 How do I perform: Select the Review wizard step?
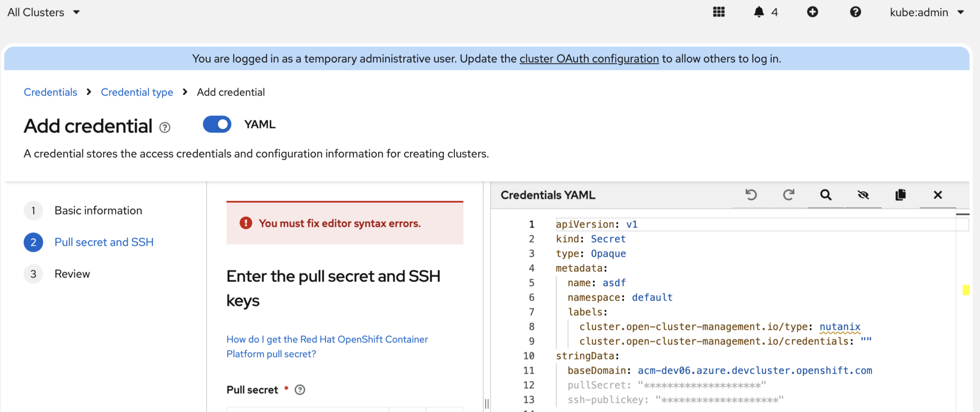(x=72, y=274)
